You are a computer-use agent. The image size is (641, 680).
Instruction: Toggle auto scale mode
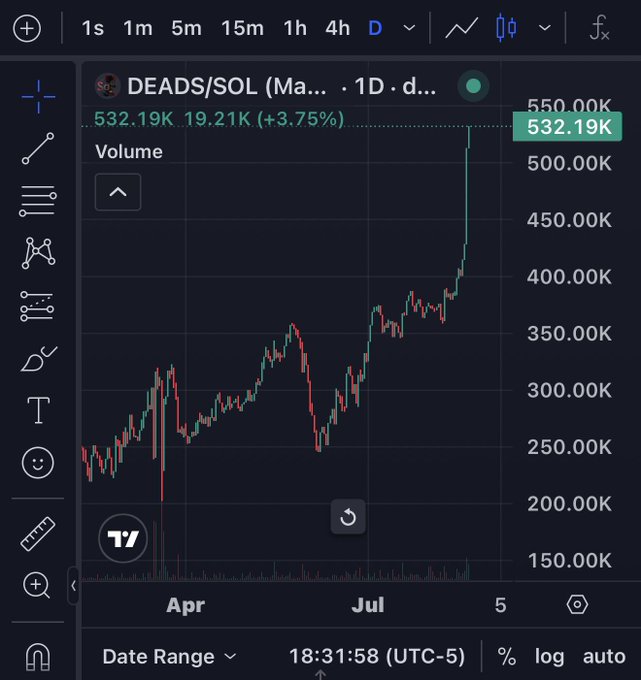[x=604, y=657]
